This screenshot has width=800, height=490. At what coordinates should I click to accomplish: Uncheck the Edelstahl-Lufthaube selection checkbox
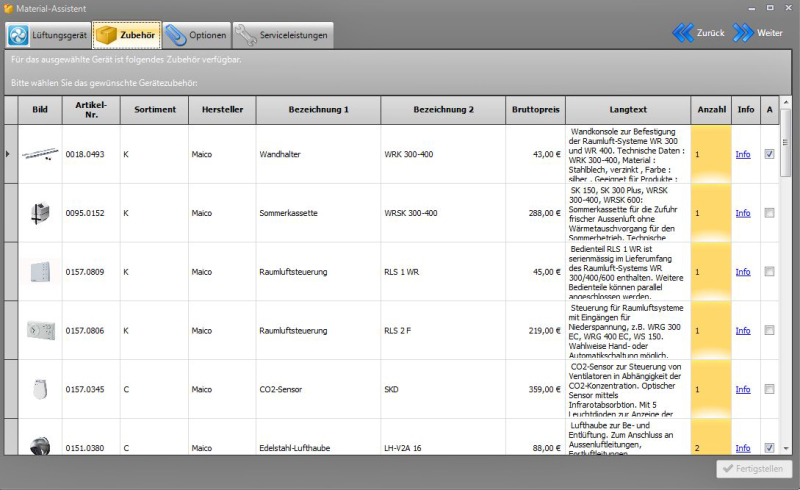point(769,448)
